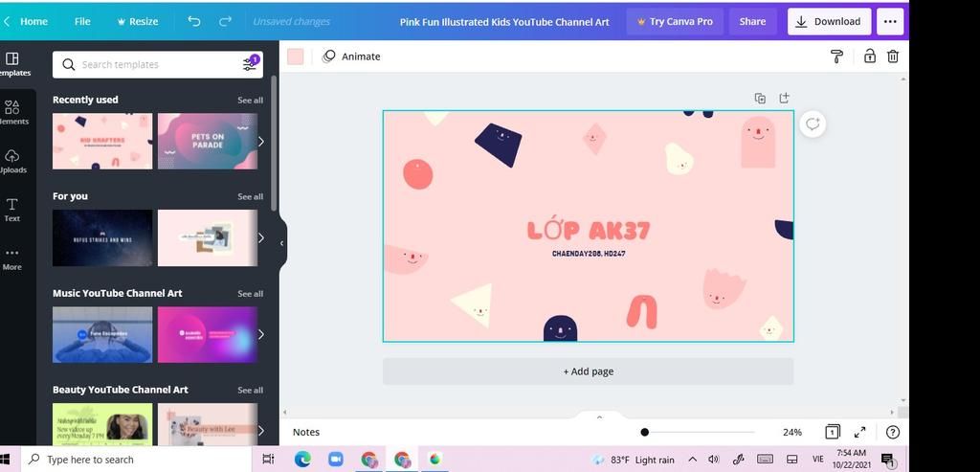Click the document title text
The height and width of the screenshot is (472, 980).
pos(504,21)
